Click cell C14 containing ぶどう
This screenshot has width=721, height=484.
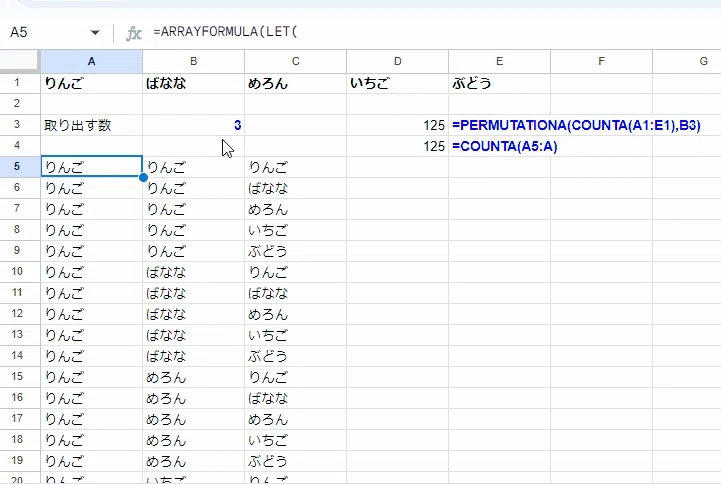point(296,356)
